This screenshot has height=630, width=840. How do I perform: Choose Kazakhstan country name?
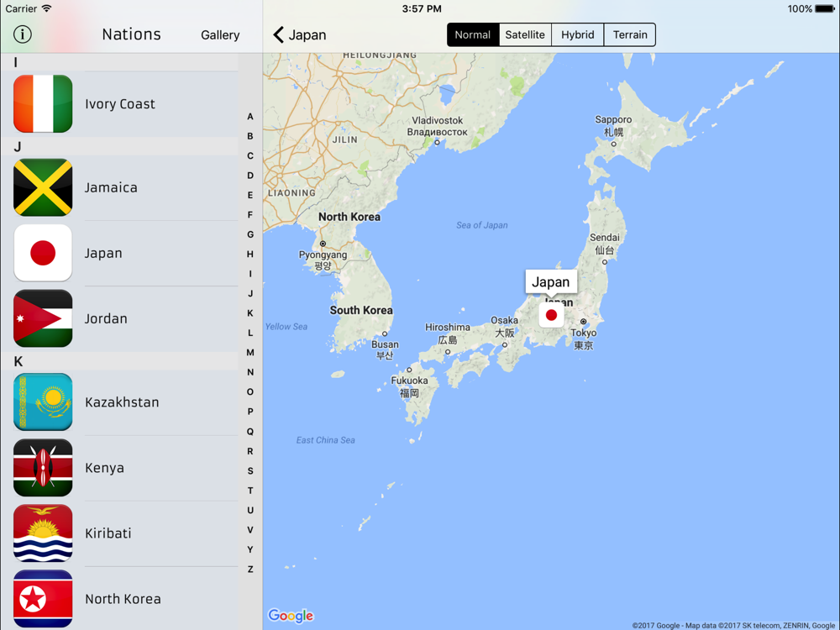point(122,402)
